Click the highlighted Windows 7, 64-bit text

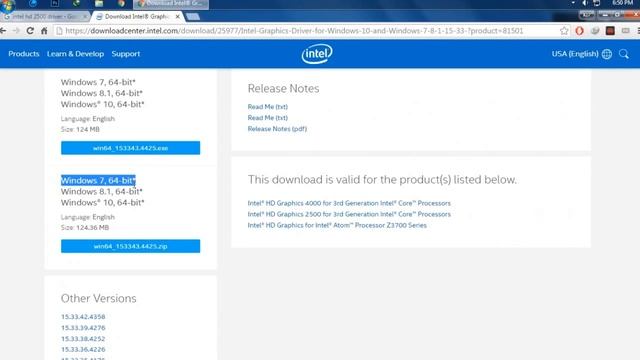pyautogui.click(x=98, y=180)
